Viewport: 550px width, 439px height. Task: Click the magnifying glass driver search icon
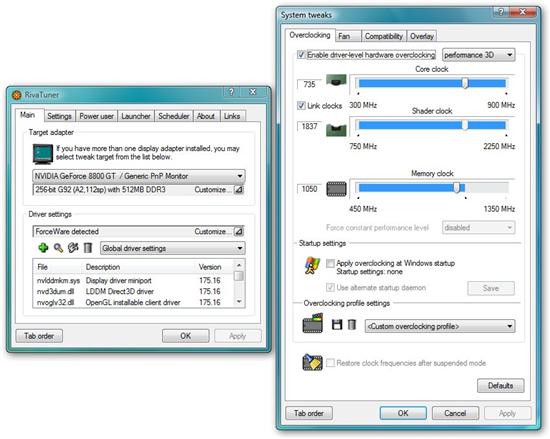[58, 248]
